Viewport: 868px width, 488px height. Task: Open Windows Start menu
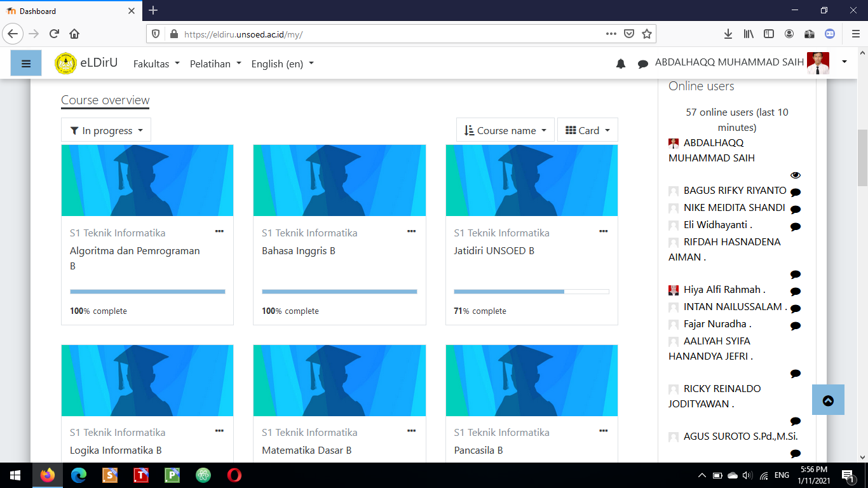coord(15,475)
